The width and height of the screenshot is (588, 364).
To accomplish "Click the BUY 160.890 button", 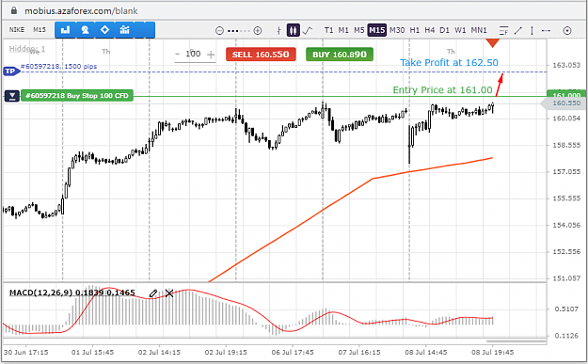I will pyautogui.click(x=340, y=55).
